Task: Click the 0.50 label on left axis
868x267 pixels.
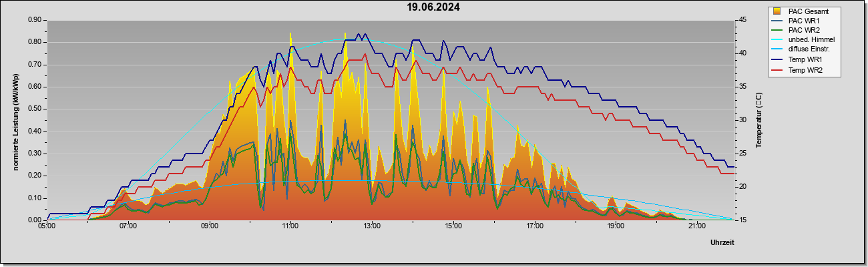Action: pyautogui.click(x=35, y=109)
